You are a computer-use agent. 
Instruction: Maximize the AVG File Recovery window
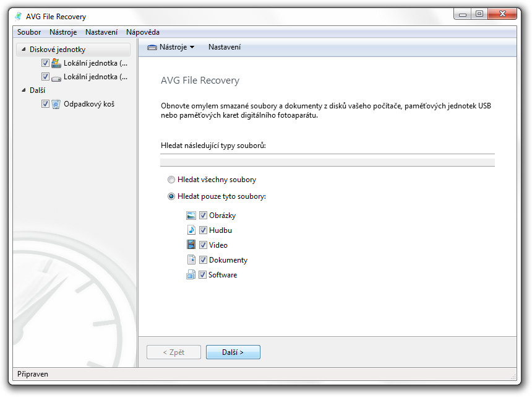(x=479, y=14)
